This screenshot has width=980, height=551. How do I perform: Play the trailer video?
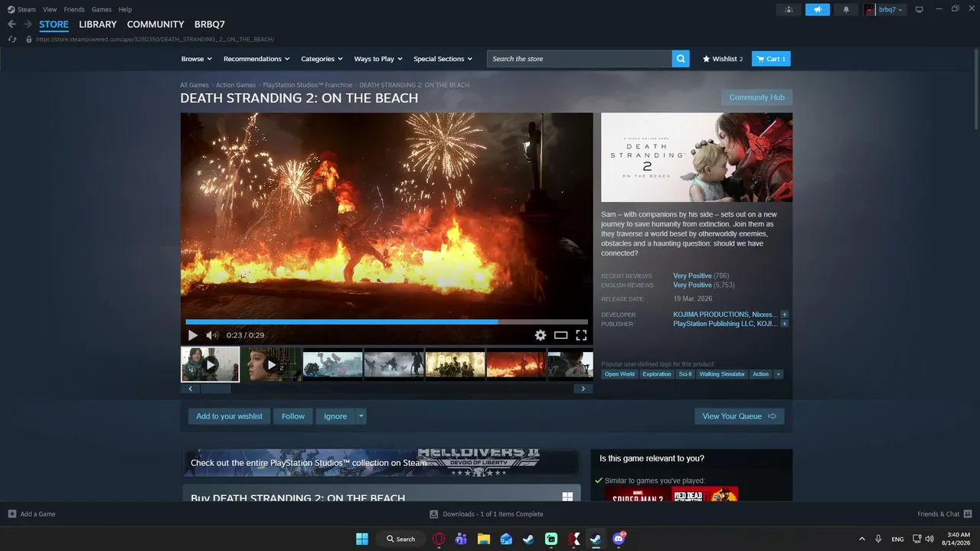193,335
